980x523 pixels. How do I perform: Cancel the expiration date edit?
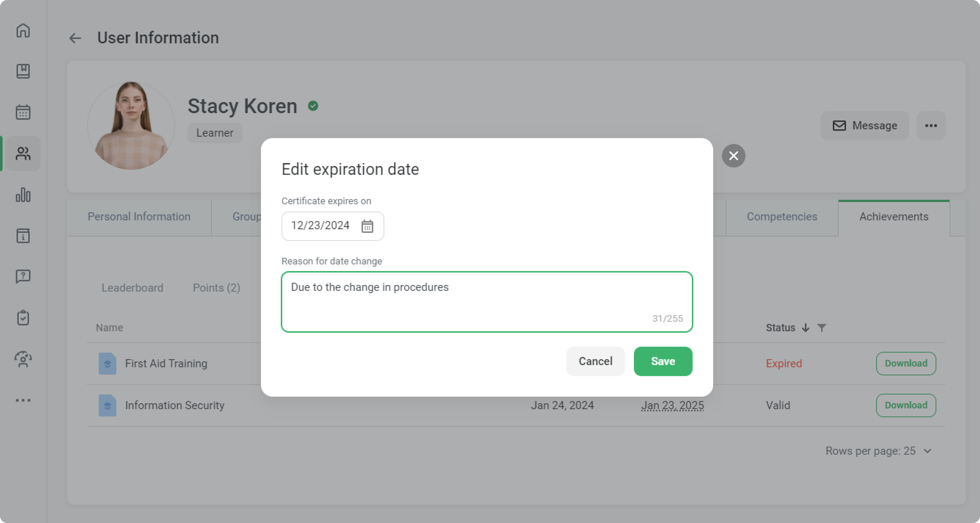click(595, 361)
